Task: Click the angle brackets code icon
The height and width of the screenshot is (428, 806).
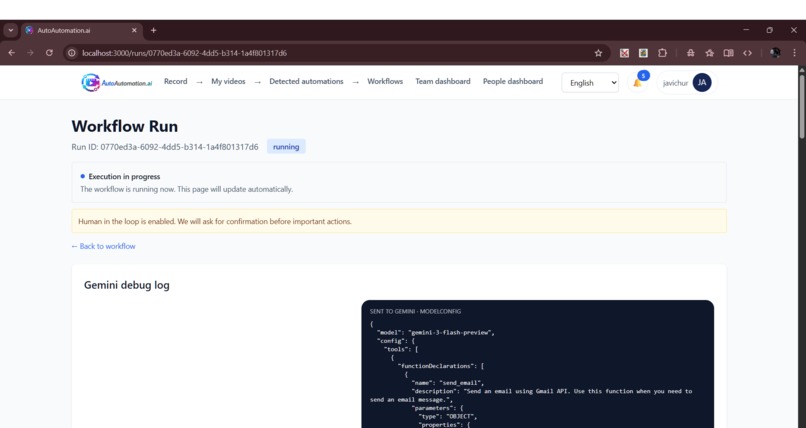Action: pyautogui.click(x=747, y=53)
